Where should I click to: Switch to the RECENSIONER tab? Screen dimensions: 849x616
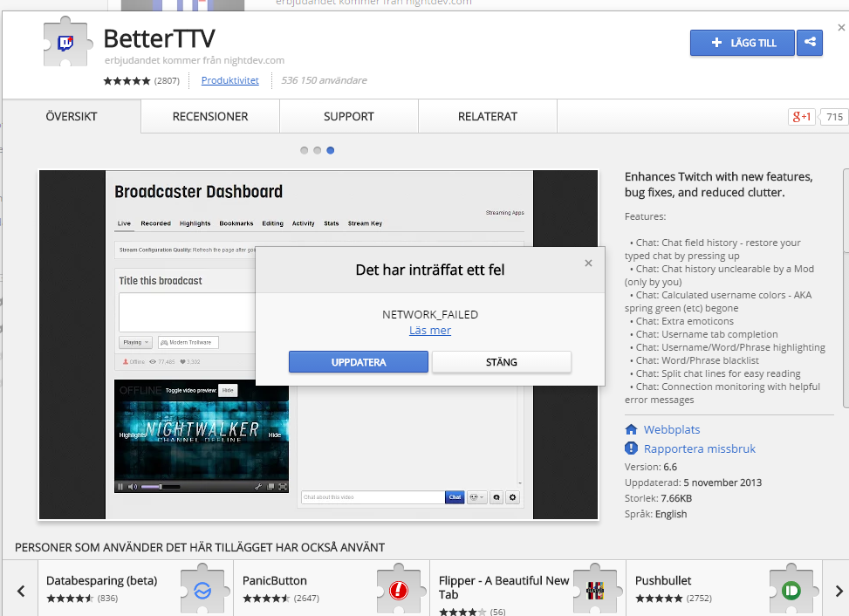pos(210,116)
